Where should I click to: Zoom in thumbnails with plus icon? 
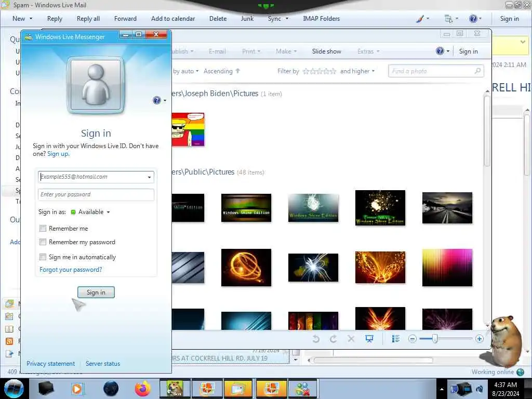[x=479, y=339]
